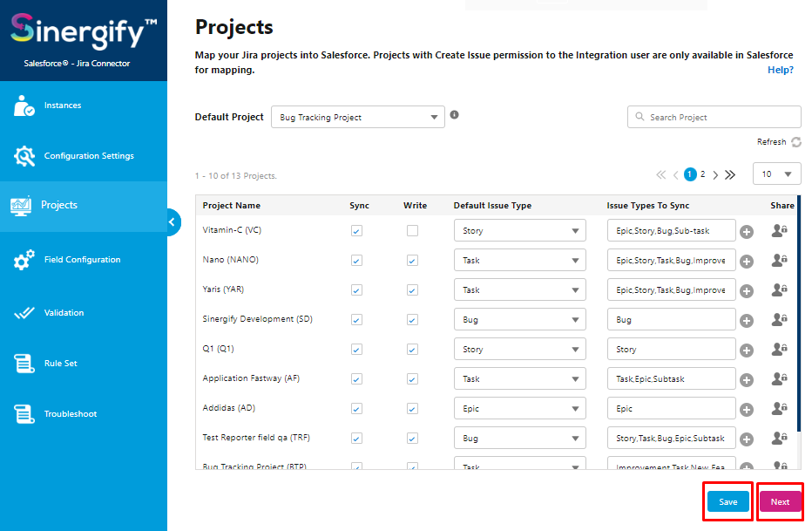Click Issue Types To Sync for Q1

pyautogui.click(x=671, y=349)
